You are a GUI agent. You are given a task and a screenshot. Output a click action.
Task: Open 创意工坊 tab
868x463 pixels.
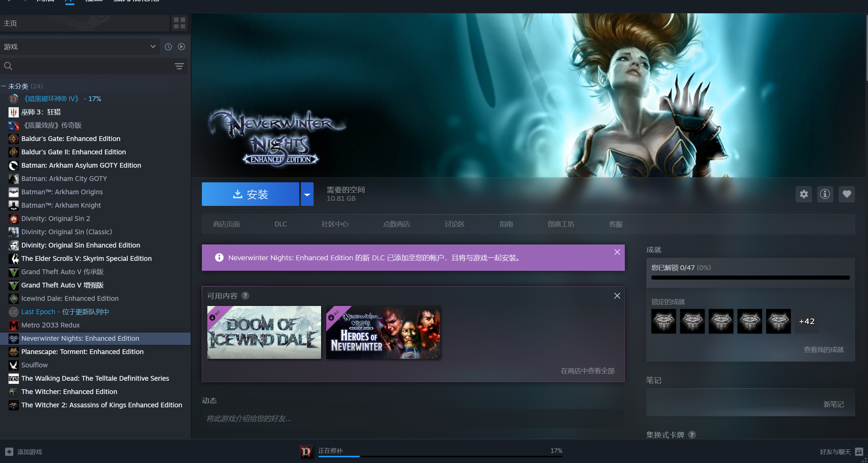tap(561, 224)
